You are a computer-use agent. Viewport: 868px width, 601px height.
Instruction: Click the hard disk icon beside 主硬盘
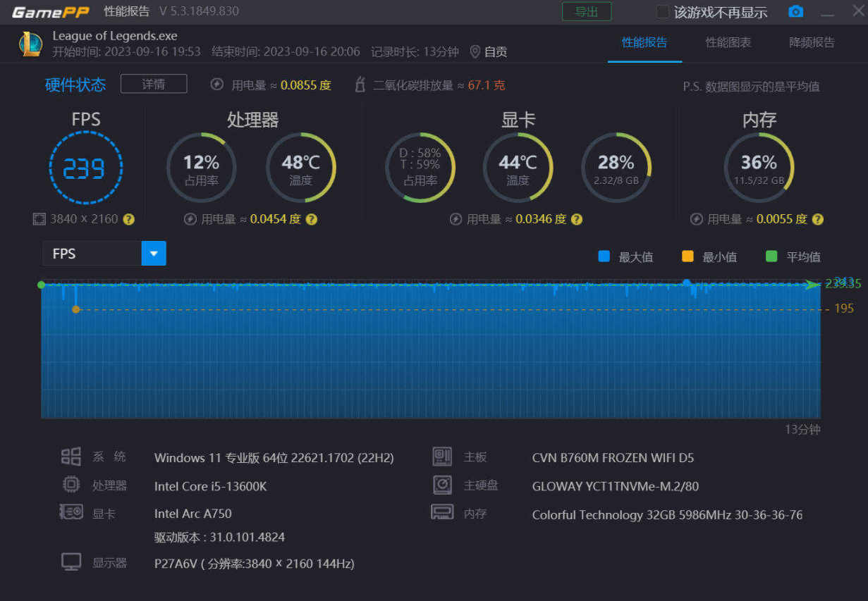442,485
